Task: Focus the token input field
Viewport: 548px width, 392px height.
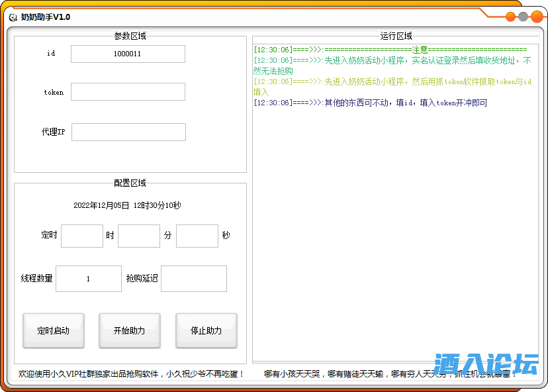Action: 128,92
